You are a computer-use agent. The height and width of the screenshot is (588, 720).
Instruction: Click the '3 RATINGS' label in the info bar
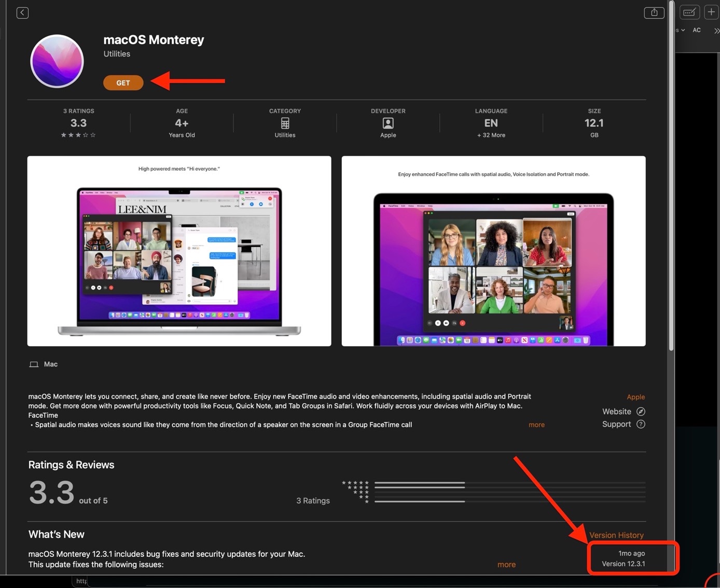79,111
